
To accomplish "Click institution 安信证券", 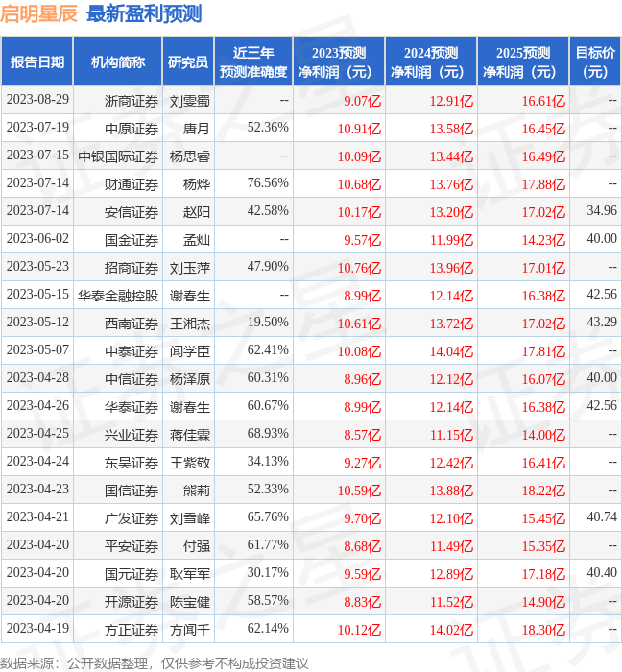I will 132,212.
